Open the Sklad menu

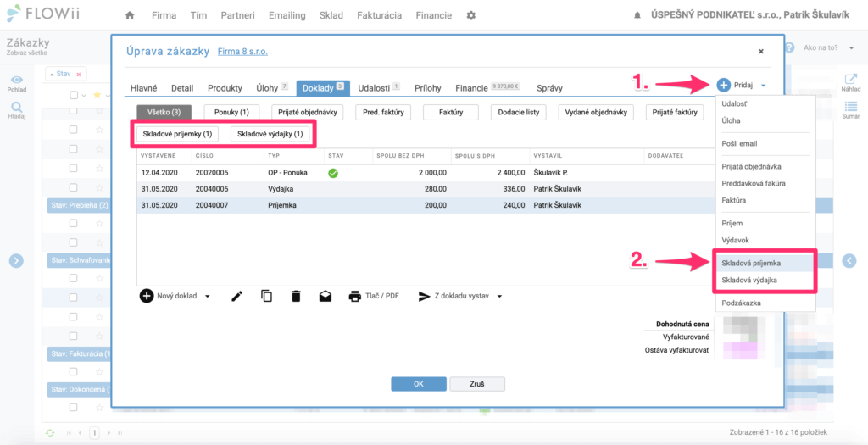(331, 15)
